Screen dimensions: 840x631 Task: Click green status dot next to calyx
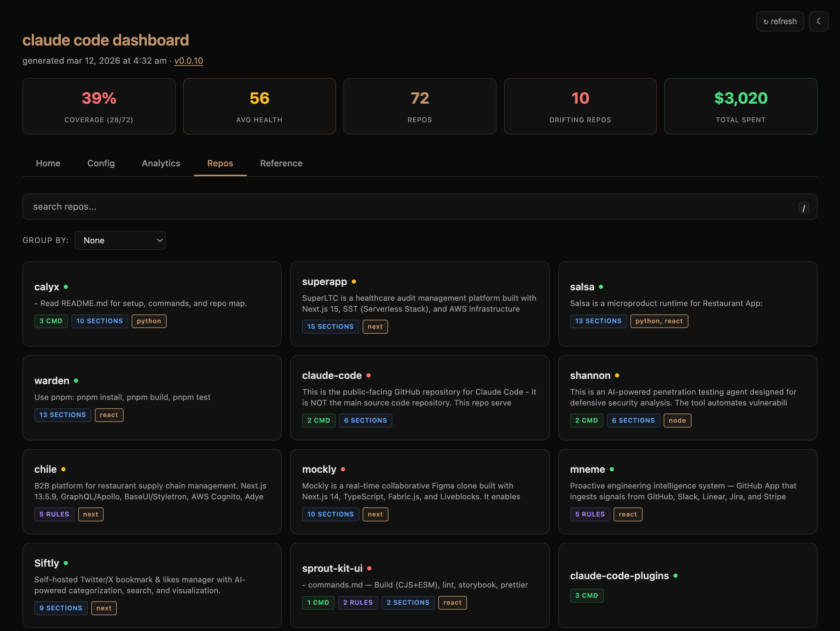[66, 287]
